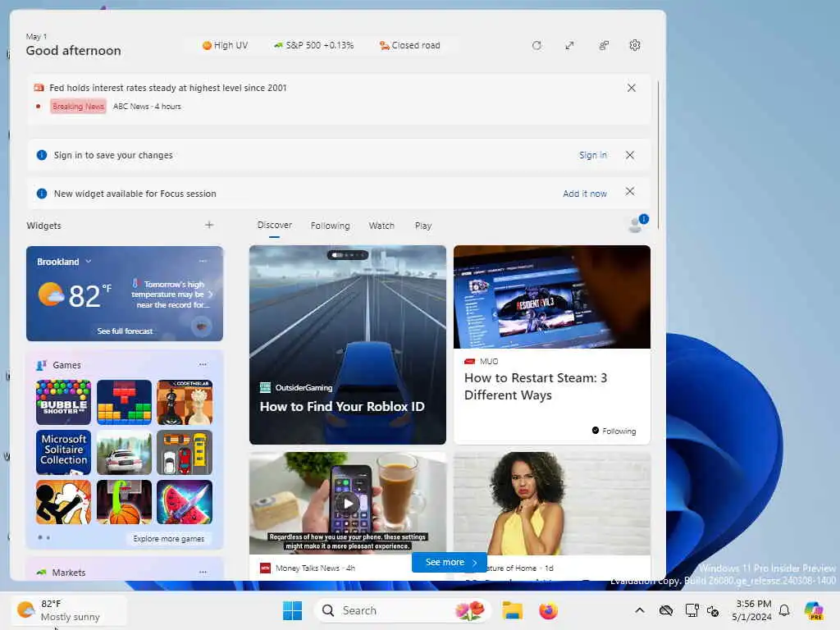Viewport: 840px width, 630px height.
Task: Open the share/link device icon in header
Action: 604,46
